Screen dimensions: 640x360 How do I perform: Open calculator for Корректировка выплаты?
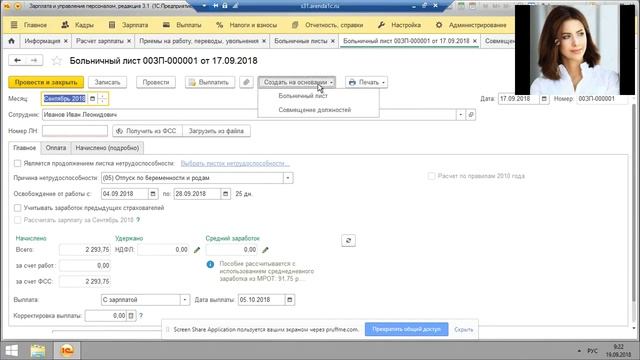click(131, 316)
